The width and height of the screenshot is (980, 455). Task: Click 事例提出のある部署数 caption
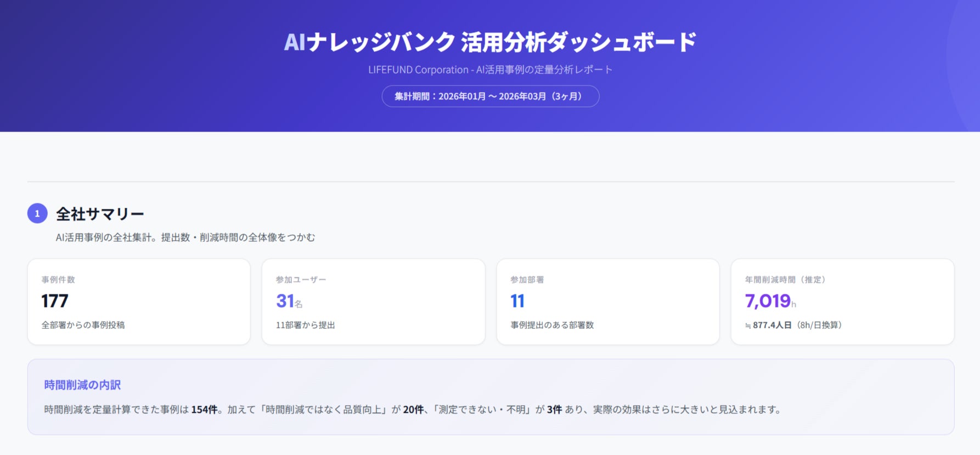pyautogui.click(x=553, y=325)
